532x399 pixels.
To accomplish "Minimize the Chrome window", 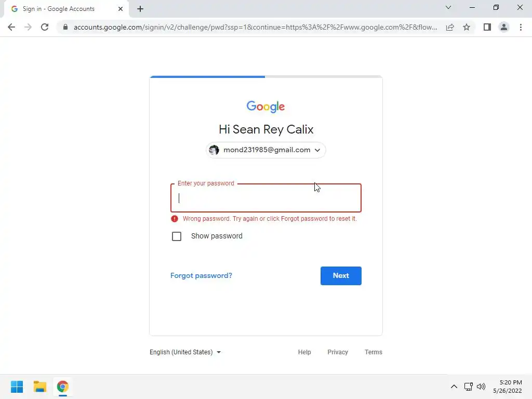I will click(472, 7).
